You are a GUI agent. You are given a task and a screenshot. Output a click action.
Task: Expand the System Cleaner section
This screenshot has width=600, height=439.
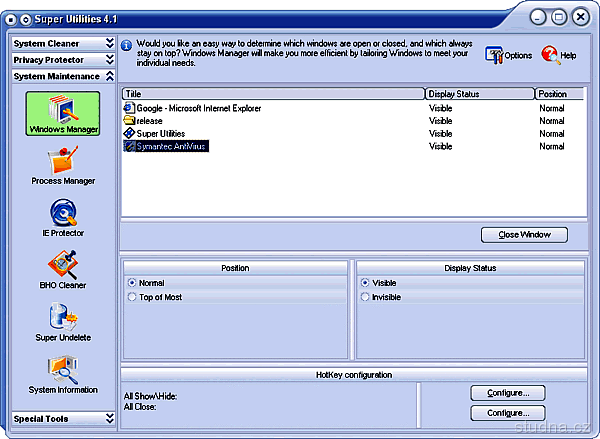coord(63,44)
